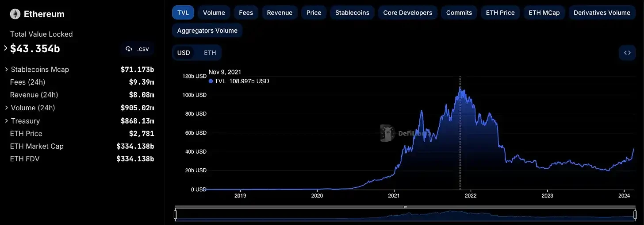Switch chart denomination to USD
Screen dimensions: 644x225
pos(184,53)
